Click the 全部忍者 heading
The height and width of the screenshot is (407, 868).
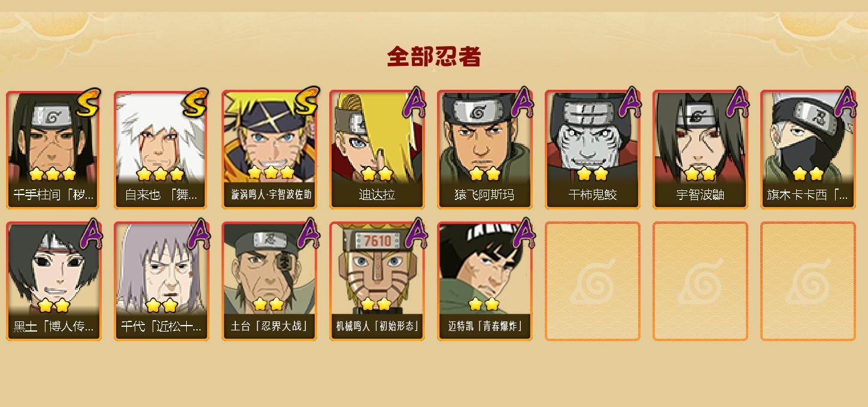[434, 57]
